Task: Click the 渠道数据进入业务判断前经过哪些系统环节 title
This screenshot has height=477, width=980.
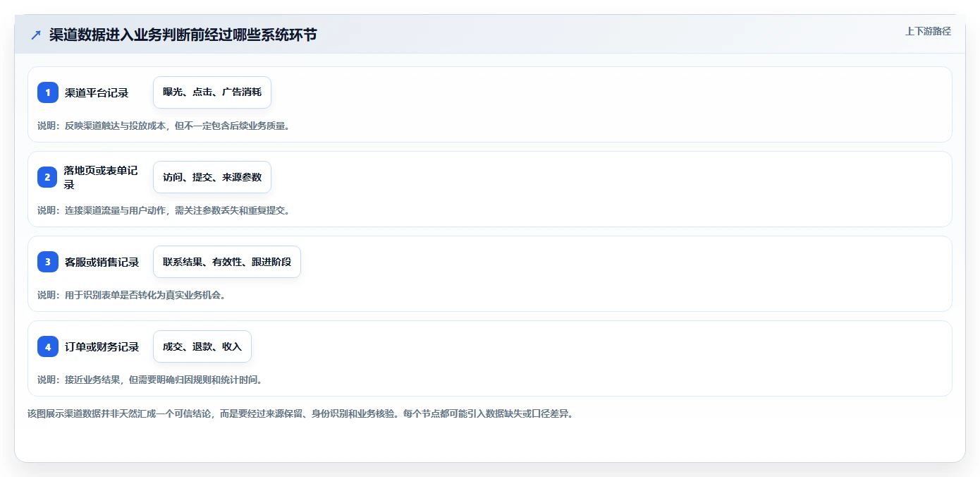Action: pos(183,35)
